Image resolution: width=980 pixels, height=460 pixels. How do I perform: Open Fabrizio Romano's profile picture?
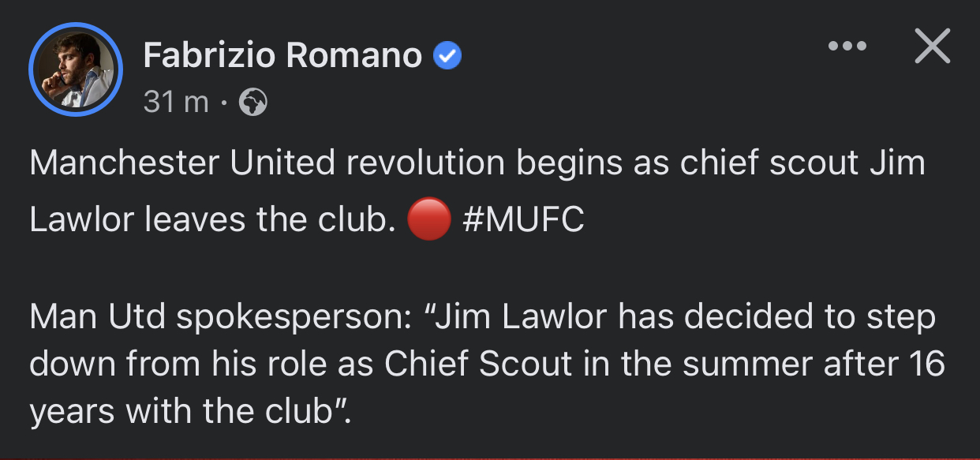pyautogui.click(x=75, y=70)
